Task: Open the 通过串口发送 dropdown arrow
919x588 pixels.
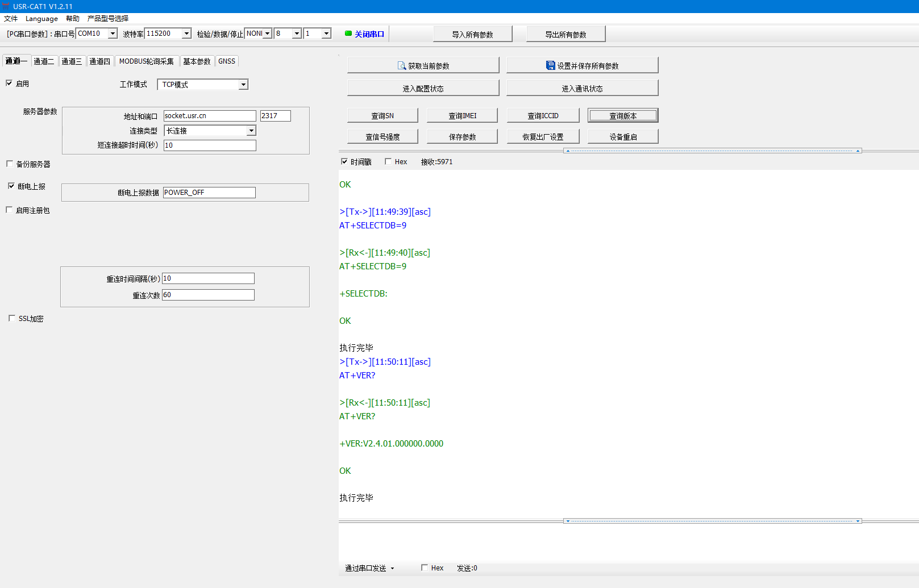Action: click(392, 568)
